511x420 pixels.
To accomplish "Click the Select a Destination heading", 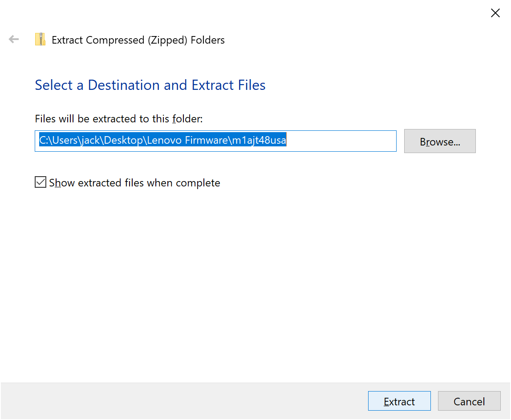I will click(150, 85).
